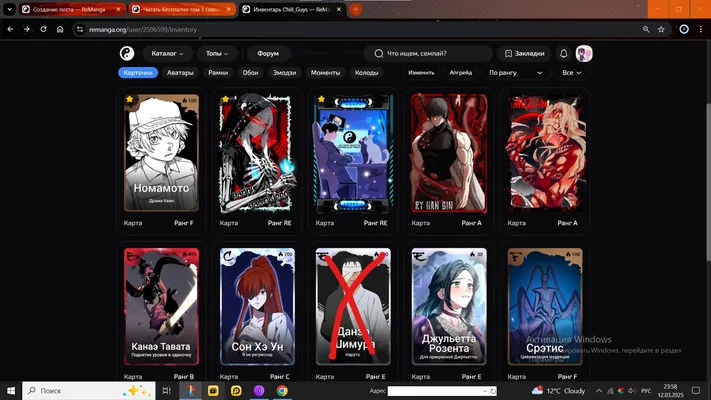This screenshot has height=400, width=711.
Task: Open the user profile avatar menu
Action: click(x=584, y=54)
